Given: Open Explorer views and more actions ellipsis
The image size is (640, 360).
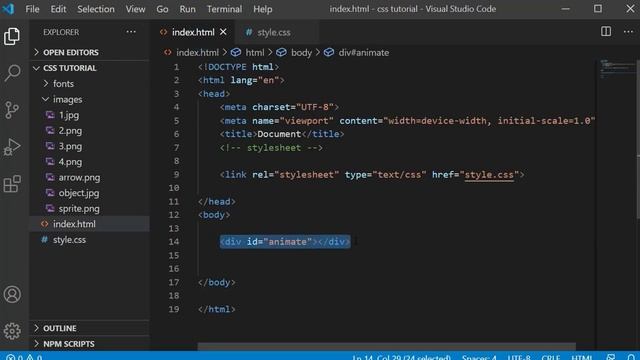Looking at the screenshot, I should [x=131, y=32].
